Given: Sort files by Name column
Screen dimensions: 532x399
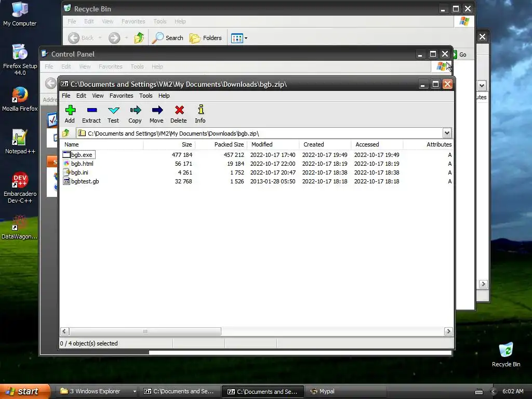Looking at the screenshot, I should click(x=102, y=144).
